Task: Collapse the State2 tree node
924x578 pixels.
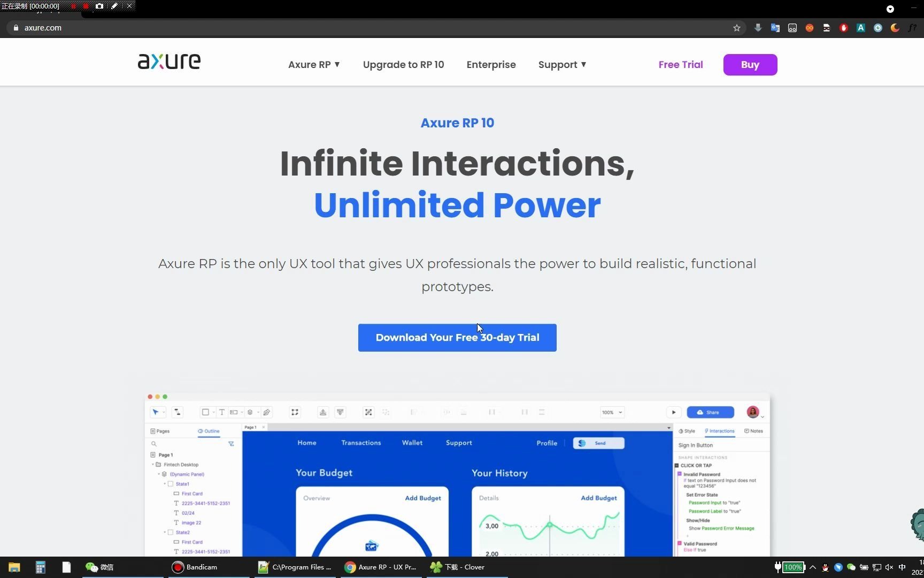Action: pos(165,533)
